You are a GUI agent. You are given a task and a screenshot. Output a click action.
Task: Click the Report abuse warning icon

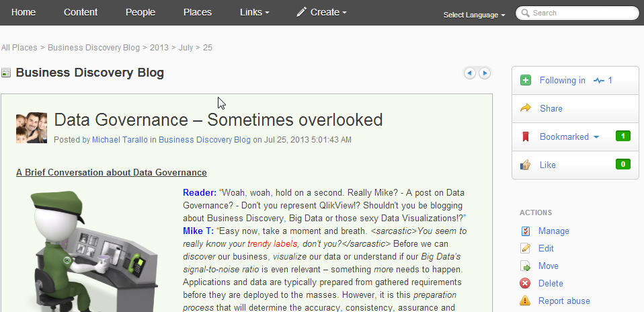526,301
